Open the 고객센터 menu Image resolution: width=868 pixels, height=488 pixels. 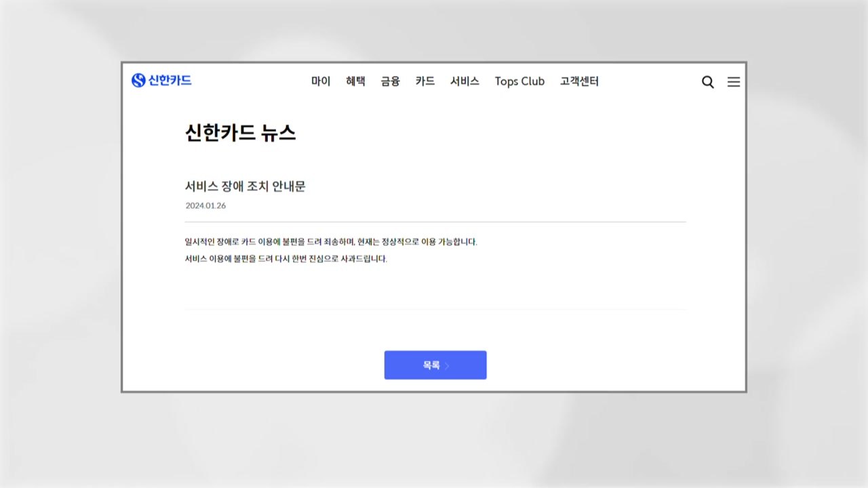pyautogui.click(x=579, y=81)
